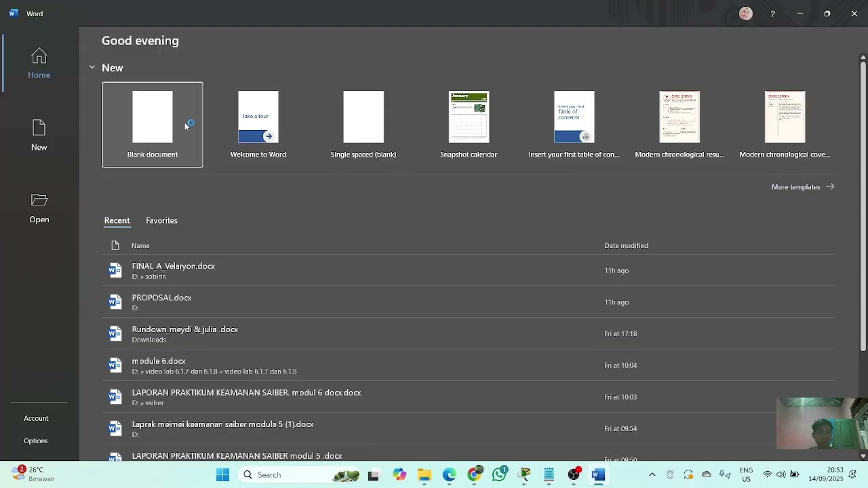Click scrollbar up arrow
868x488 pixels.
(863, 57)
